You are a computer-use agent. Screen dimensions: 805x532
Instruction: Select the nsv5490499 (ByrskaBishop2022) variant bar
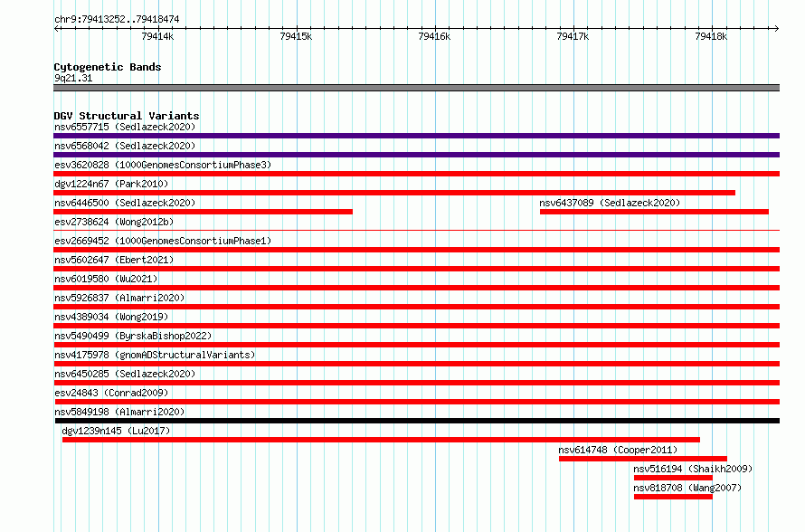(416, 345)
